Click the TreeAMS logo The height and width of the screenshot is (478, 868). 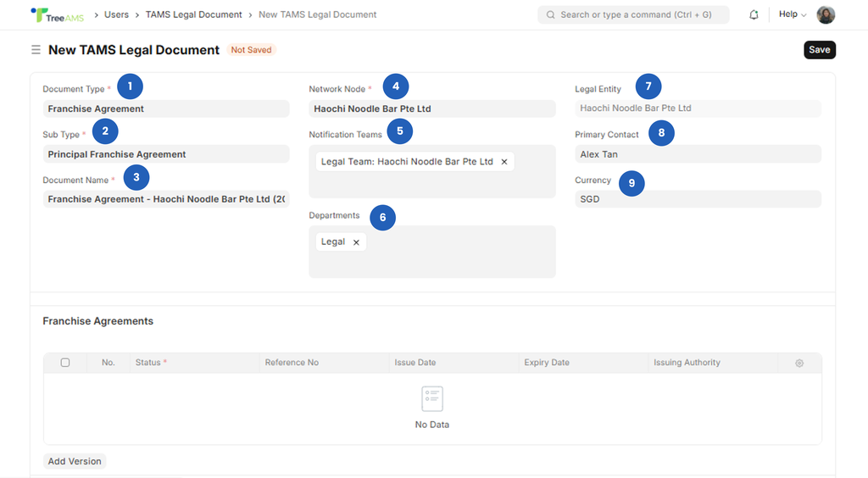pos(57,15)
